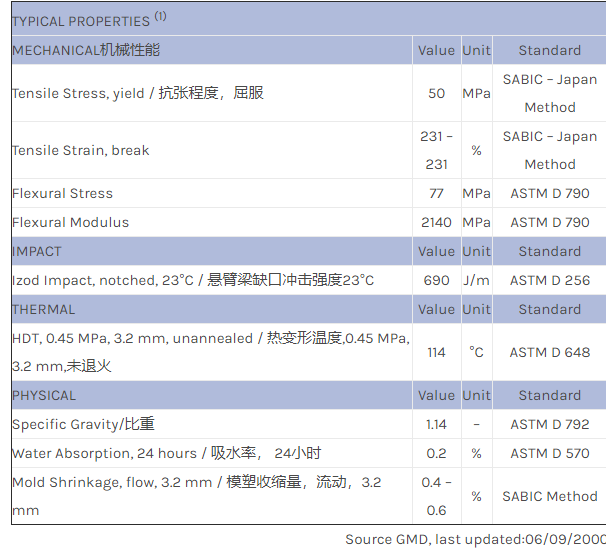Image resolution: width=606 pixels, height=558 pixels.
Task: Select the Flexural Modulus property label
Action: 70,222
